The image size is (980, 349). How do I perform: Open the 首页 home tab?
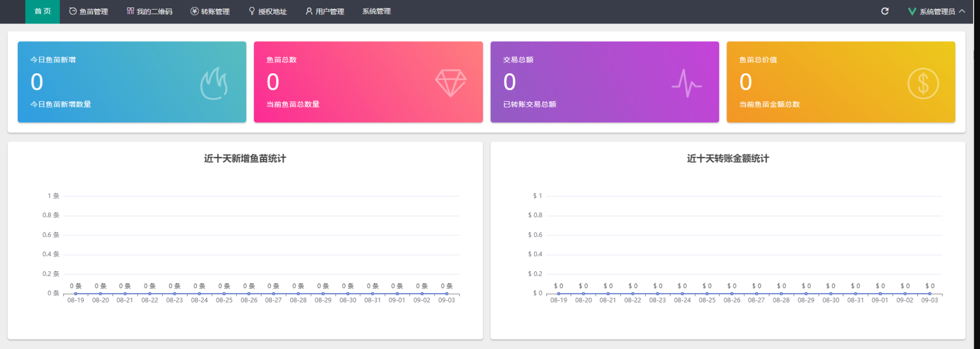42,11
